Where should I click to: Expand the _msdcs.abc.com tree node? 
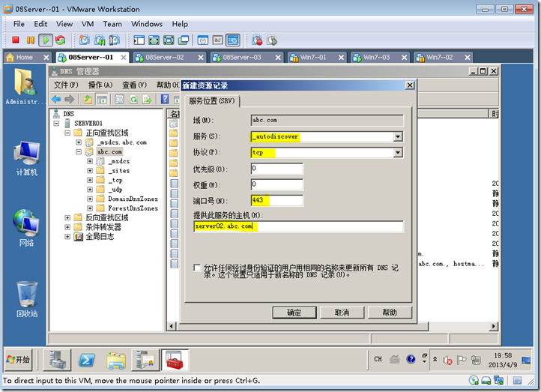point(79,142)
